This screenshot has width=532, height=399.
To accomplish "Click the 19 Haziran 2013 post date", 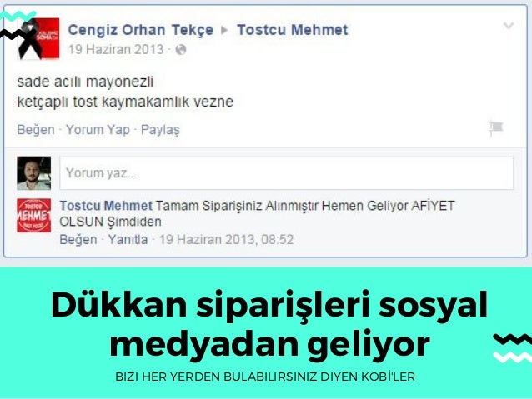I will pyautogui.click(x=116, y=49).
